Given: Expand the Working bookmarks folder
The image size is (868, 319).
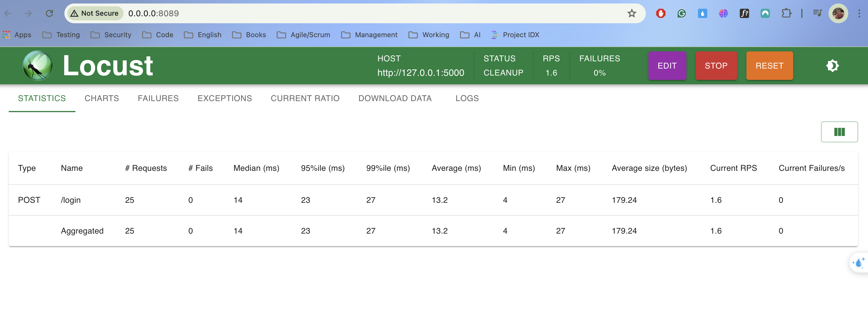Looking at the screenshot, I should click(428, 35).
